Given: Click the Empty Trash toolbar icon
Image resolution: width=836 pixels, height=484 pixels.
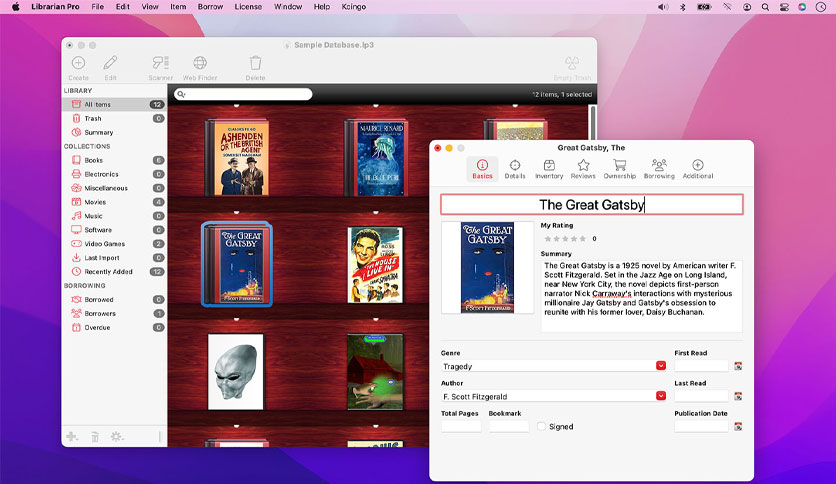Looking at the screenshot, I should [x=572, y=63].
